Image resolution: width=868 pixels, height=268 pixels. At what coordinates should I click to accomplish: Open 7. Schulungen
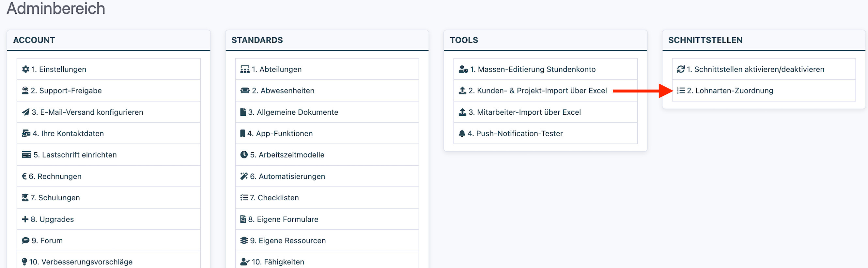coord(108,197)
